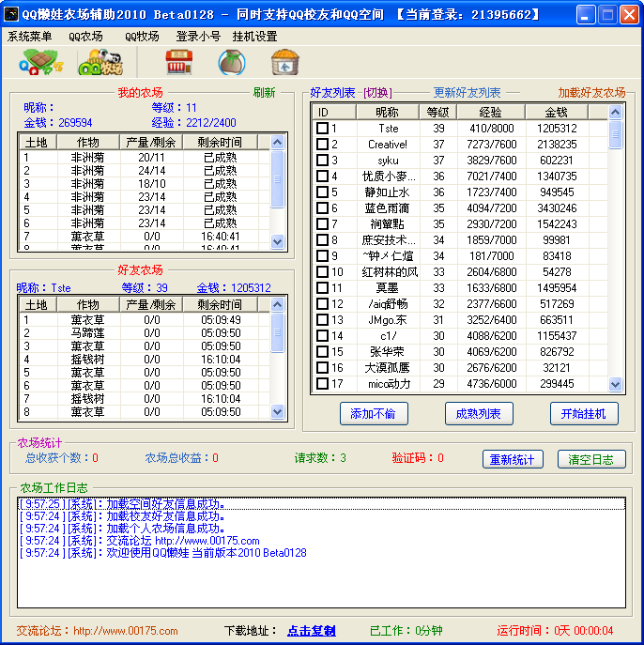Open the green-tied sack bag icon
This screenshot has height=645, width=644.
click(231, 63)
